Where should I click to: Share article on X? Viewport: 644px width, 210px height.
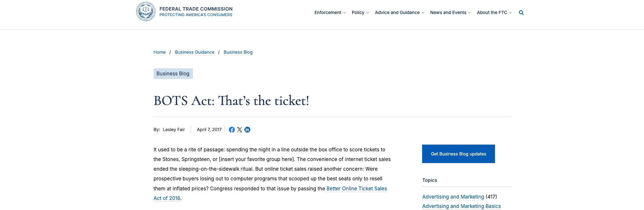tap(239, 130)
